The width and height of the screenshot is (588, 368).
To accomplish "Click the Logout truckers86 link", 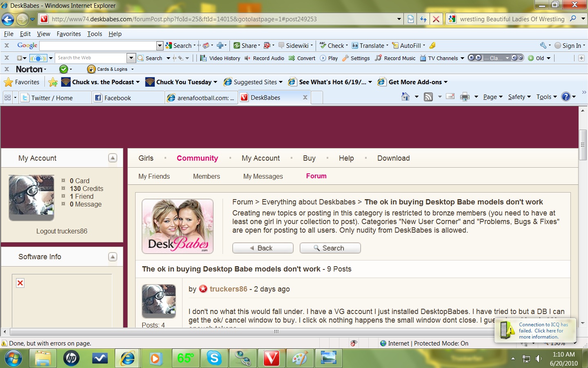I will 62,231.
